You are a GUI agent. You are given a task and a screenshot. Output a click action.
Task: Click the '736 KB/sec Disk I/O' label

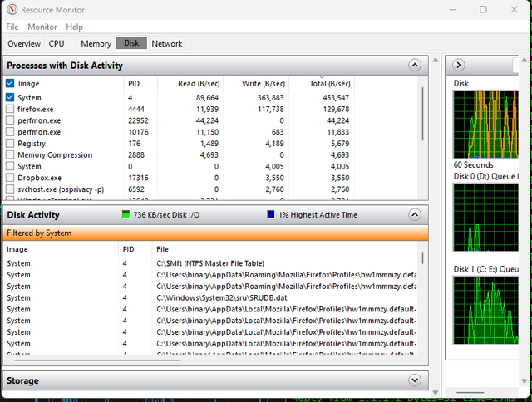[x=166, y=215]
